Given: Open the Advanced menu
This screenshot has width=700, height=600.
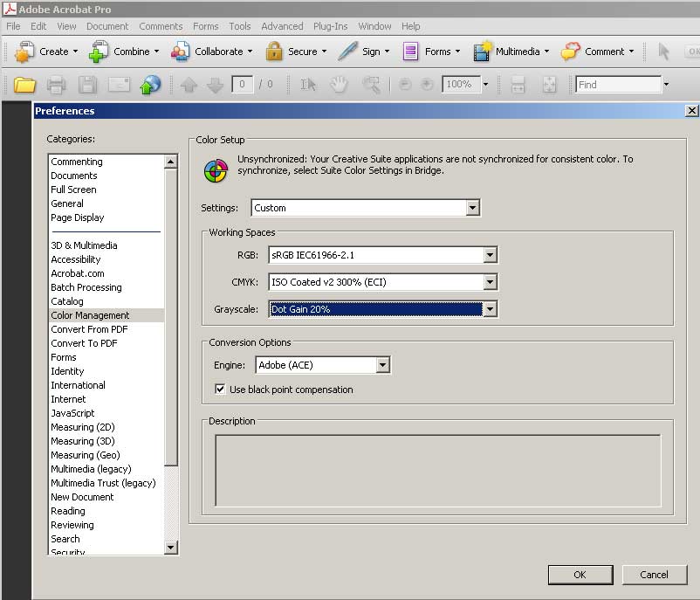Looking at the screenshot, I should 282,26.
